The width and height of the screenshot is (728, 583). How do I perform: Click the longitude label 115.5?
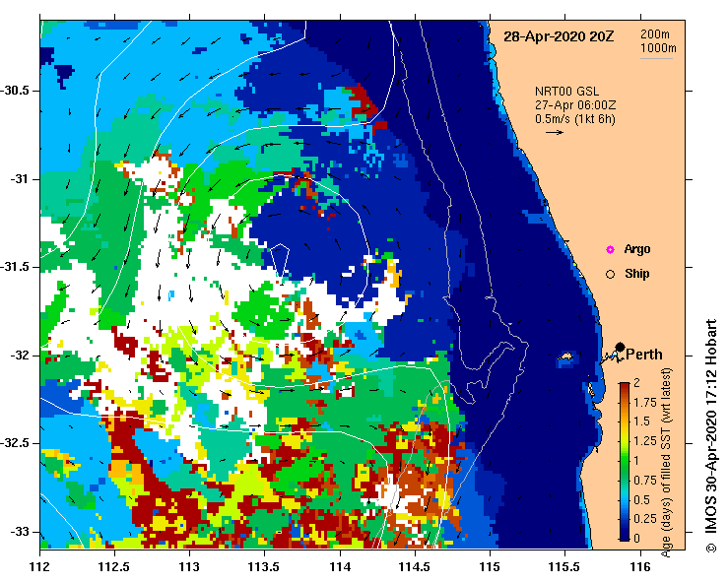(x=565, y=567)
